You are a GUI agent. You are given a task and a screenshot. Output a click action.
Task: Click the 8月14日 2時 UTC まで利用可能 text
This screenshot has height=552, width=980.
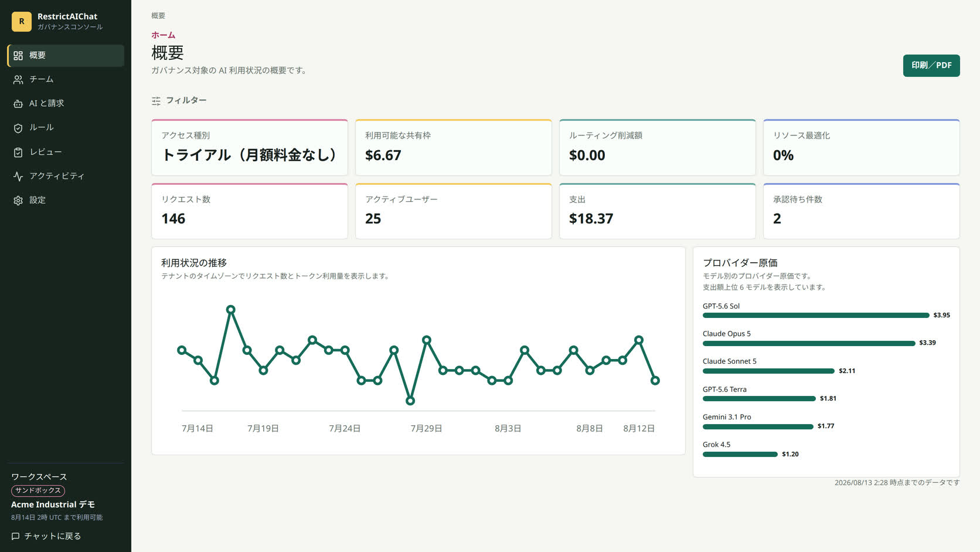coord(57,517)
